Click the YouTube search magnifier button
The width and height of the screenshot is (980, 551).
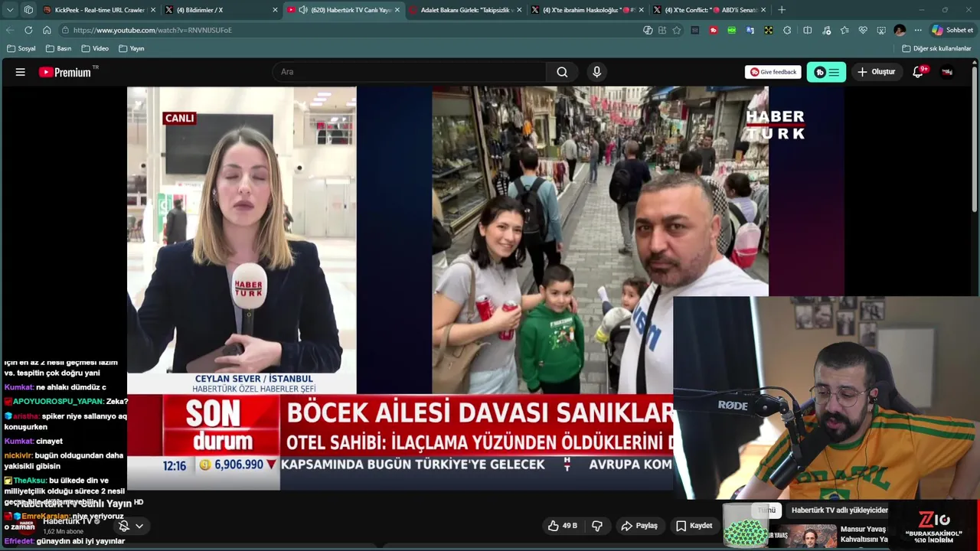click(562, 72)
